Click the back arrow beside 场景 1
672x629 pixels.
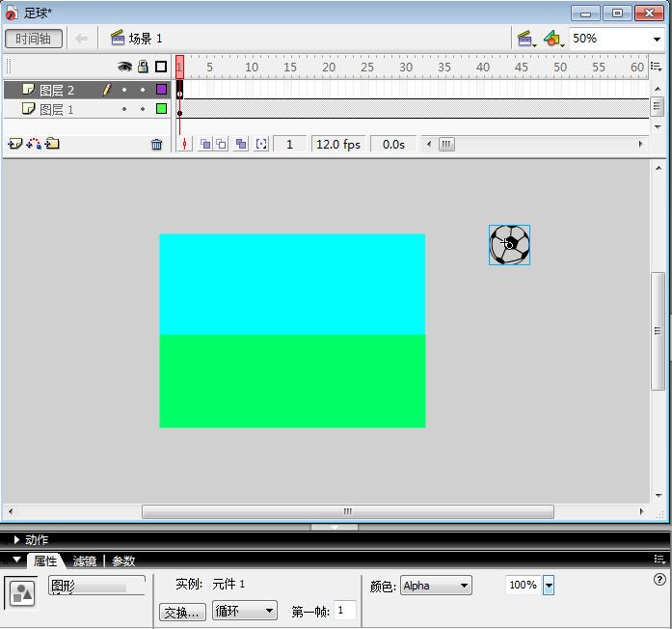point(81,39)
